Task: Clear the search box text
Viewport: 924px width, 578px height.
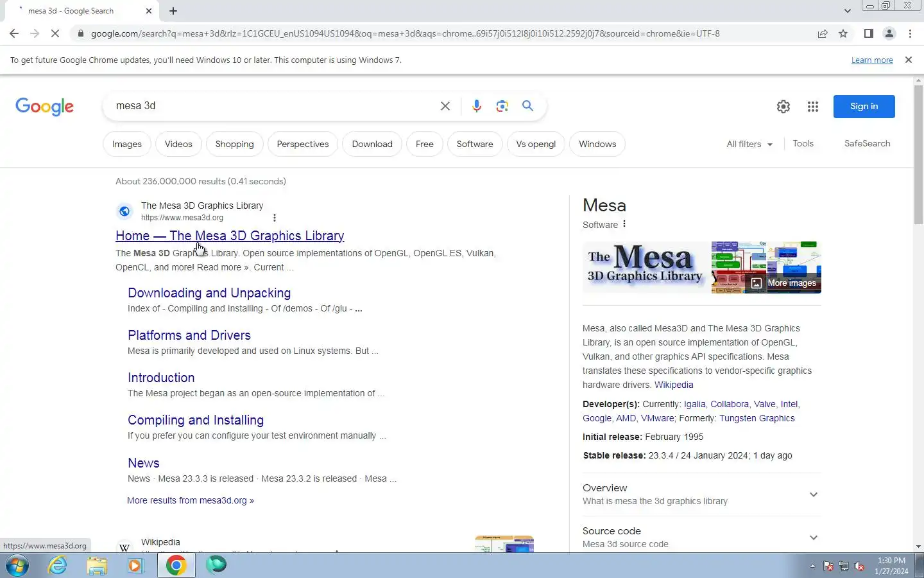Action: pos(445,106)
